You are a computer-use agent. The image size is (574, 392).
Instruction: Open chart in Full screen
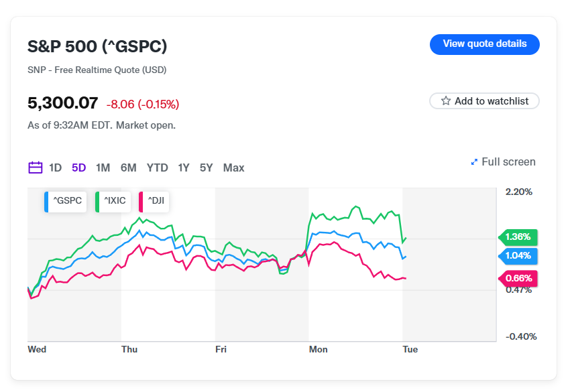pos(503,162)
